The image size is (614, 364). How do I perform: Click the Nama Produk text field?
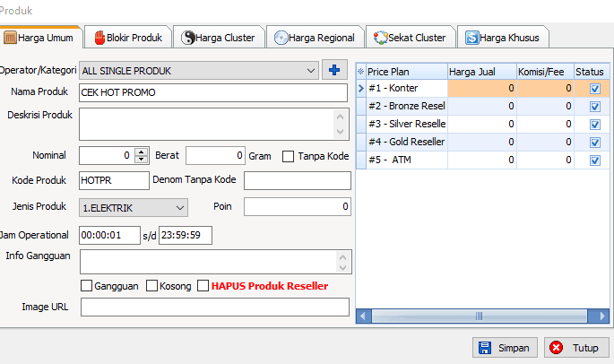pyautogui.click(x=212, y=92)
